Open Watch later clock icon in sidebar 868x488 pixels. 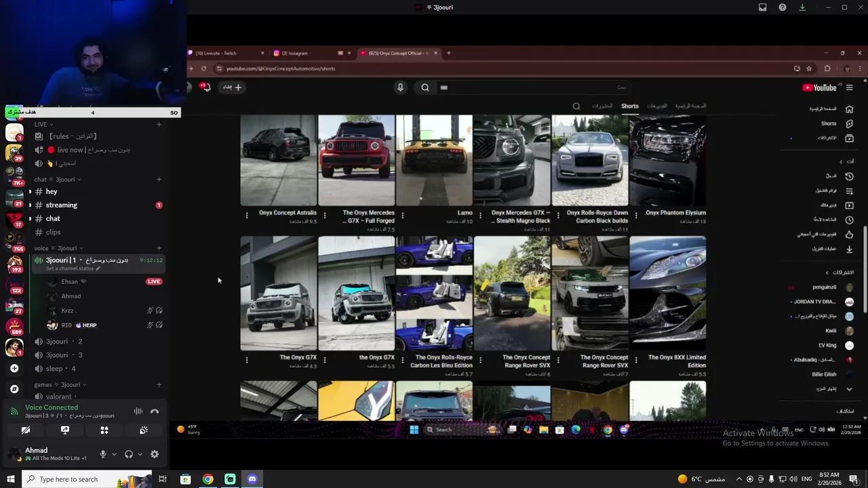pyautogui.click(x=849, y=220)
